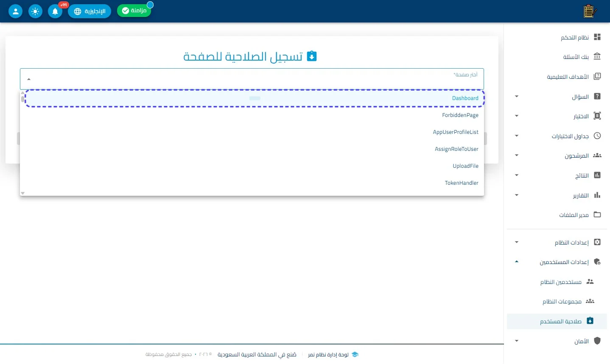610x364 pixels.
Task: Select the مجموعات النظام groups icon
Action: click(x=590, y=301)
